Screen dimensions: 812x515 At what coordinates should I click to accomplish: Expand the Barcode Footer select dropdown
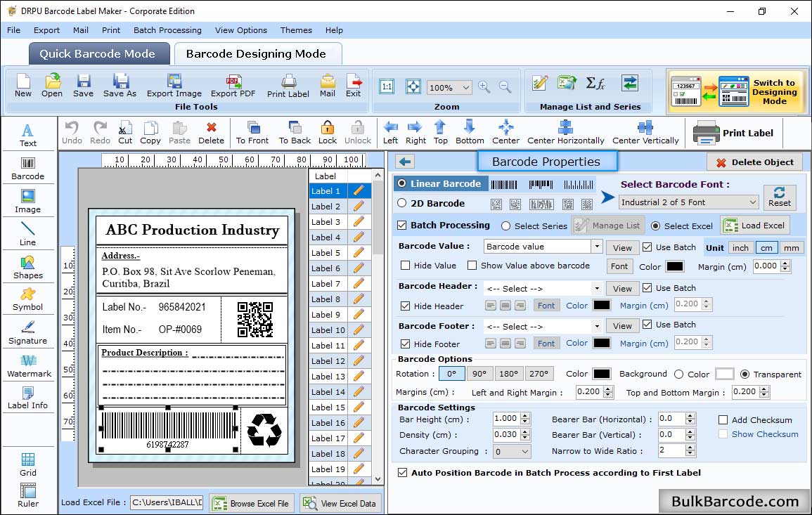click(597, 326)
